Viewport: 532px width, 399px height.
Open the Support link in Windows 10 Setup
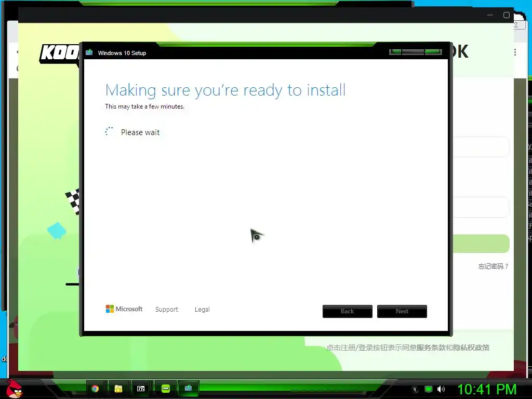tap(167, 310)
